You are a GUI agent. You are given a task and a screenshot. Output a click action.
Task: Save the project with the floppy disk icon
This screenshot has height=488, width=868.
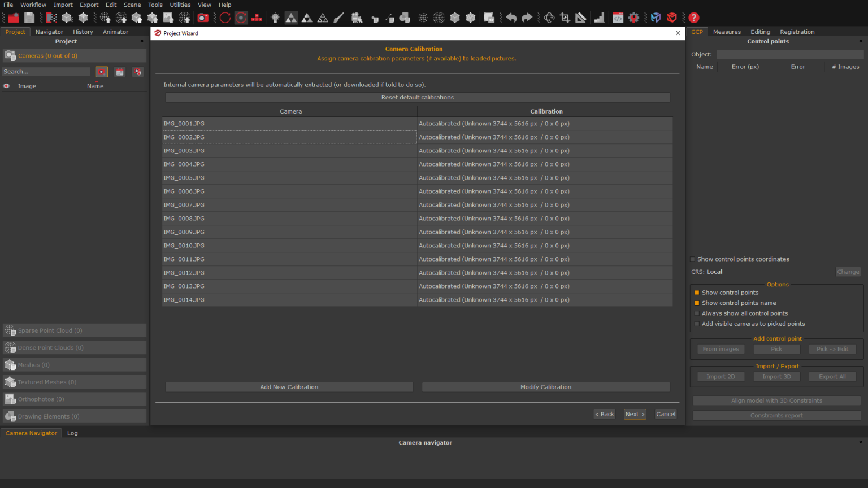29,17
